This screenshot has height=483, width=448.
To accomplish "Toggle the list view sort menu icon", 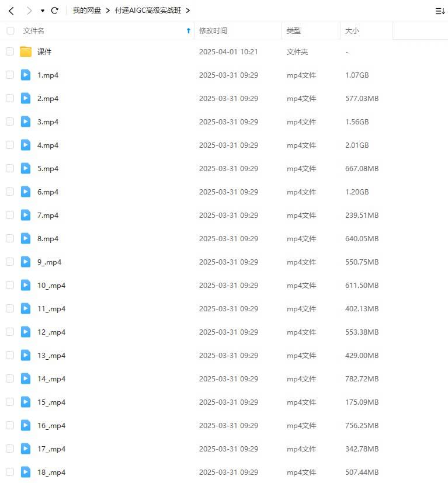I will click(440, 11).
